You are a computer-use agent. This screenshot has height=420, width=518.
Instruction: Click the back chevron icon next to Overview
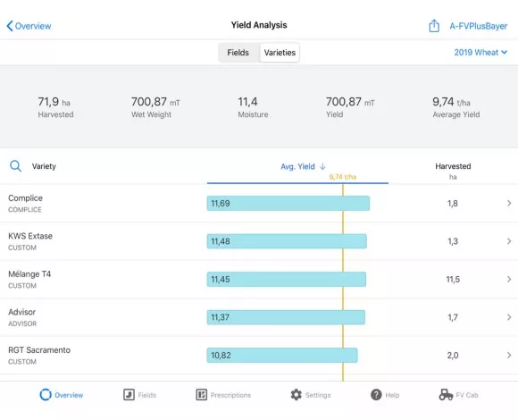pyautogui.click(x=10, y=26)
